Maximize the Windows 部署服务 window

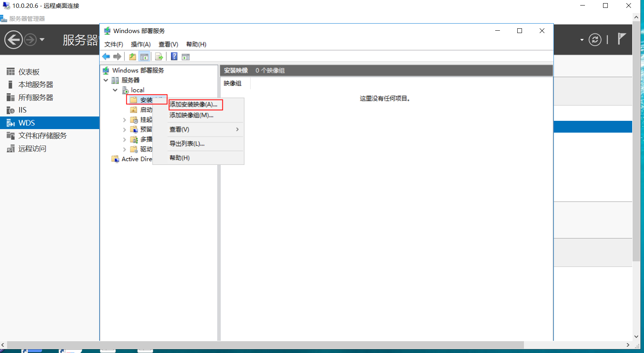click(x=520, y=31)
